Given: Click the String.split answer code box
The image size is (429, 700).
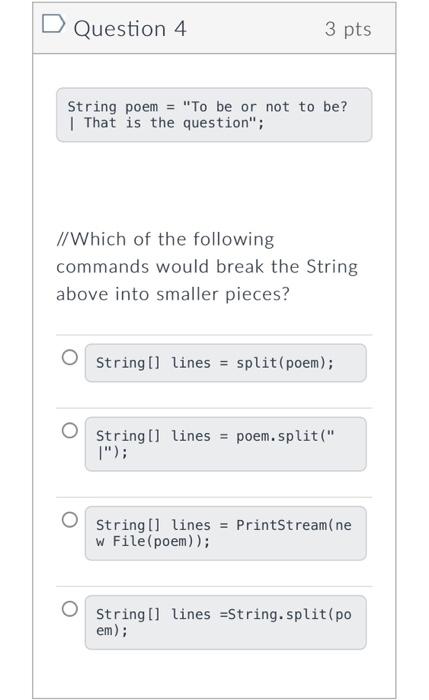Looking at the screenshot, I should tap(226, 622).
